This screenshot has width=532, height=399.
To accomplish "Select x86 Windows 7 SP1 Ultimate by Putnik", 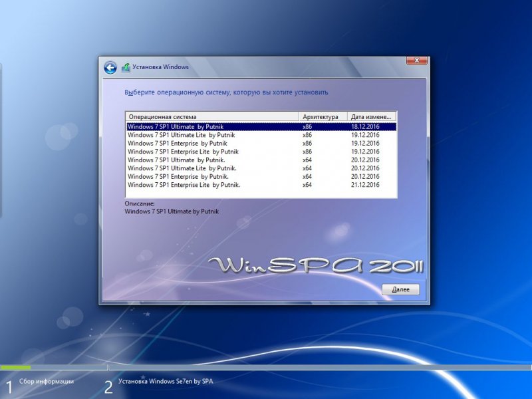I will point(261,126).
